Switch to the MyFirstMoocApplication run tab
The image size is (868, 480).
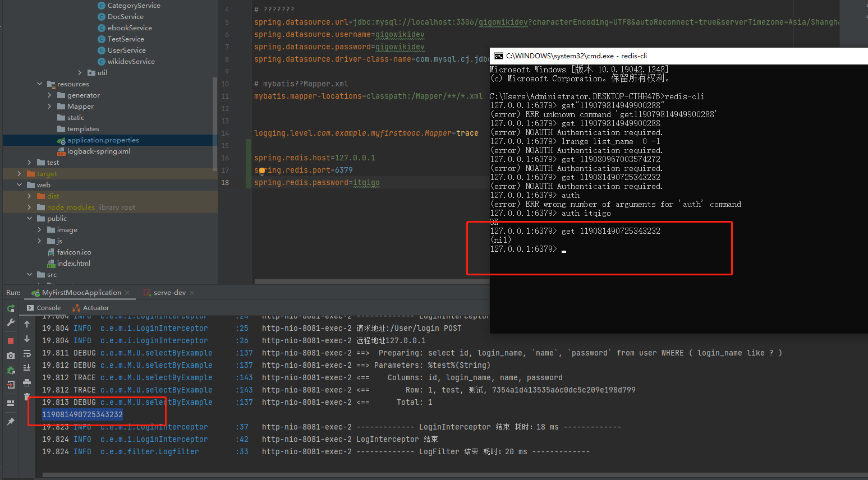(x=81, y=293)
